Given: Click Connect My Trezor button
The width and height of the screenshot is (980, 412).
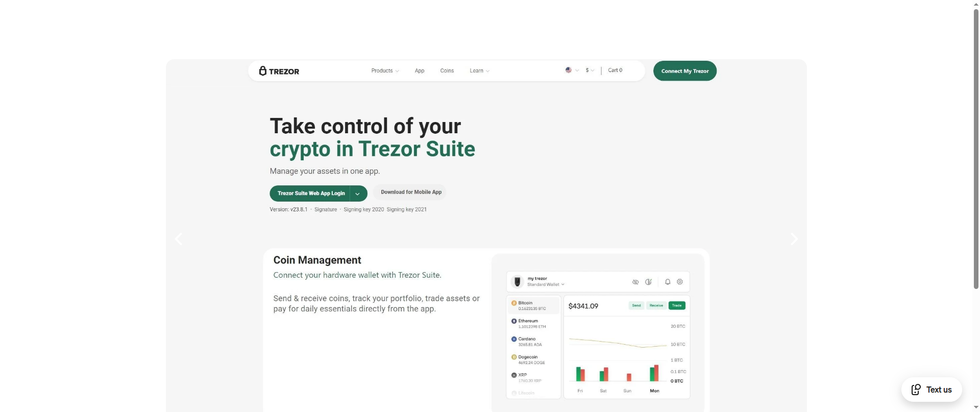Looking at the screenshot, I should (685, 71).
